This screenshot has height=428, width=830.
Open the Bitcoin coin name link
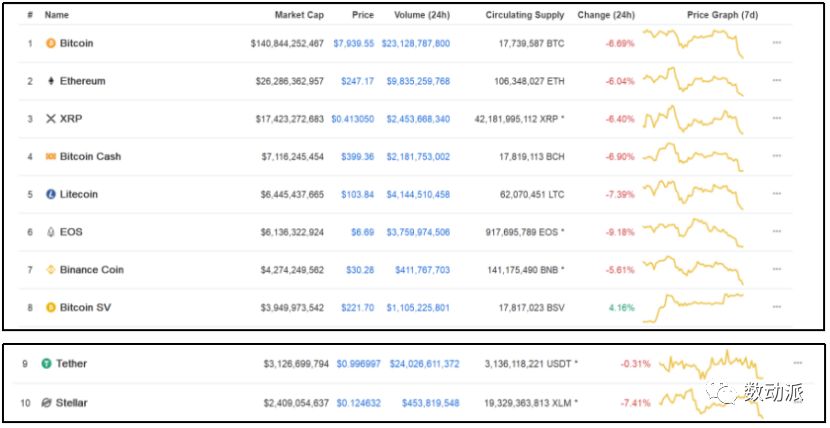(x=76, y=43)
